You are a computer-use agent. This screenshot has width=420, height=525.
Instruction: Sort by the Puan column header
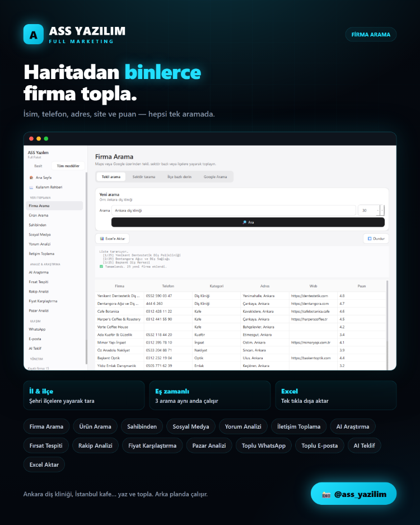pyautogui.click(x=362, y=286)
